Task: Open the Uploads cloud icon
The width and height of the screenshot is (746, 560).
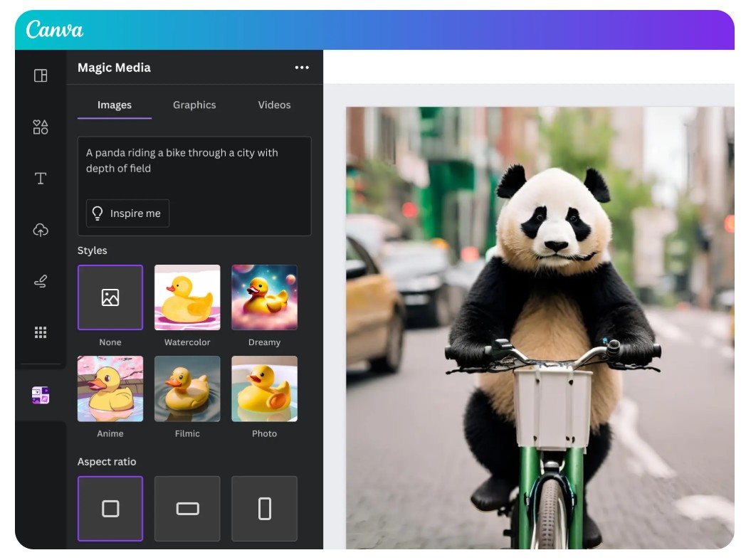Action: [x=41, y=230]
